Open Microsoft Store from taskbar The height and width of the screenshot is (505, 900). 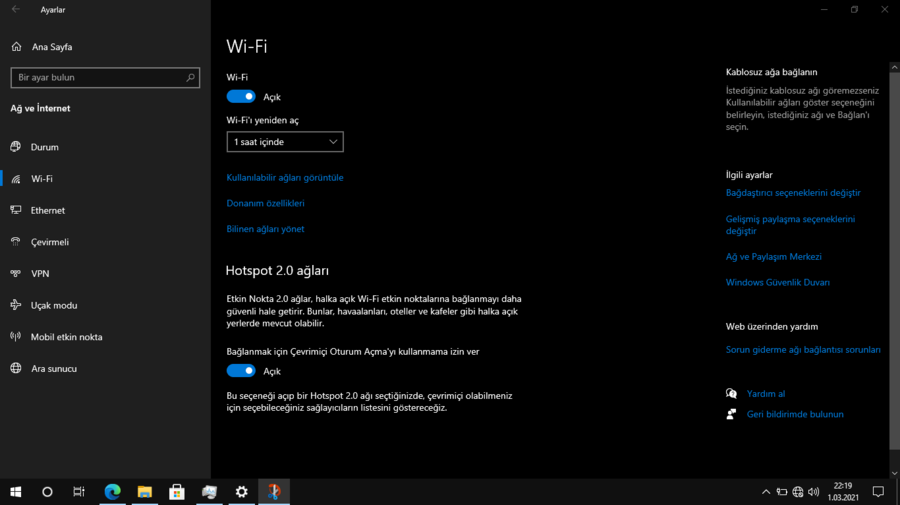click(x=177, y=492)
